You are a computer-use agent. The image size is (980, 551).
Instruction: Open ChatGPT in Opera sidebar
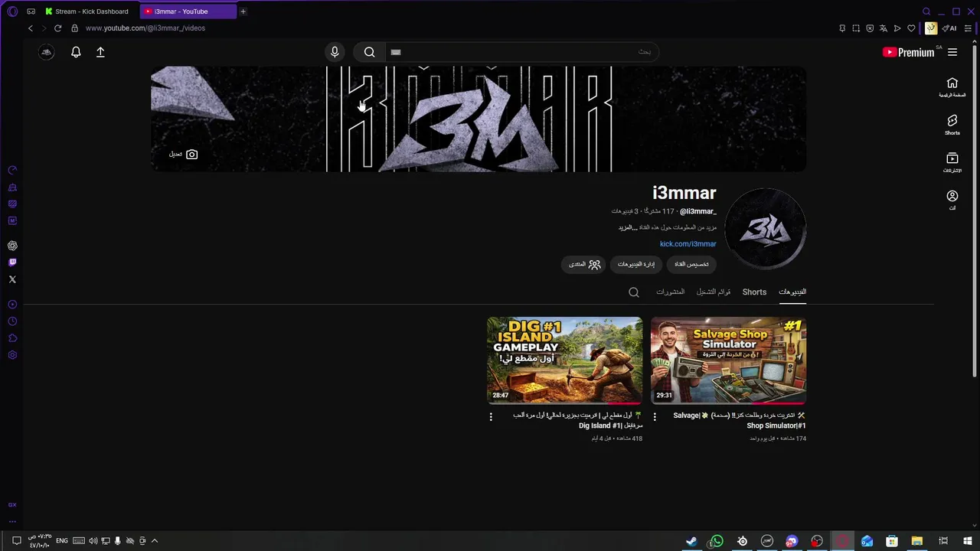click(12, 246)
